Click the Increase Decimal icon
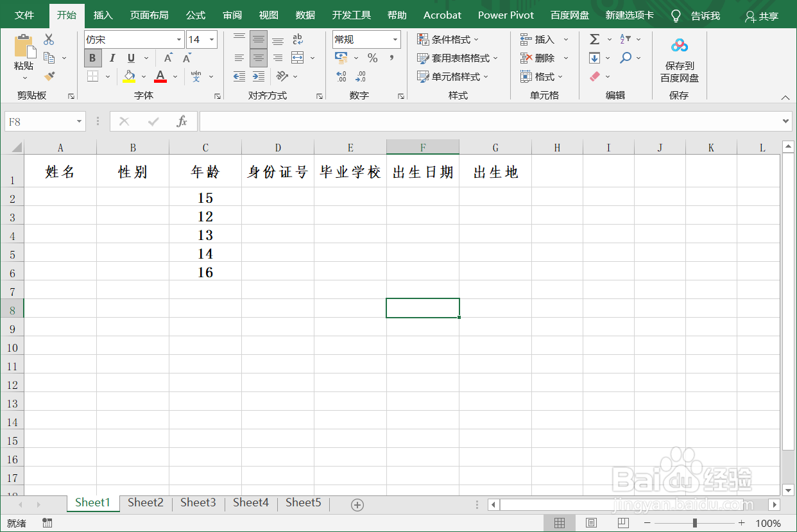The height and width of the screenshot is (532, 797). pyautogui.click(x=341, y=76)
